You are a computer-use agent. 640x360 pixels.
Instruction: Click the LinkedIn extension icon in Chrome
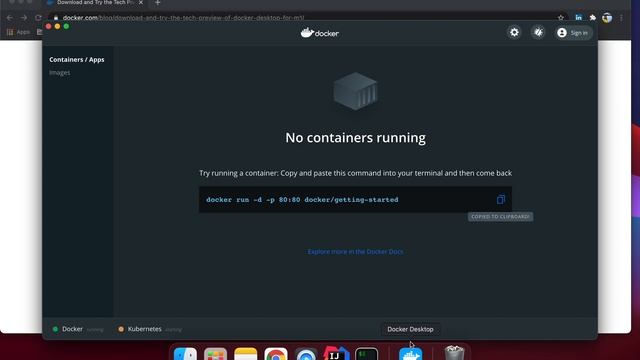point(578,18)
